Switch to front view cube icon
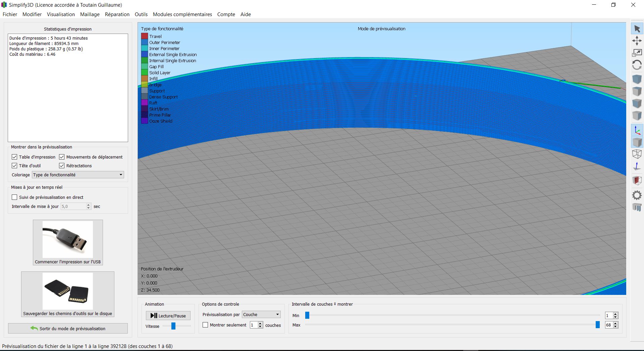 coord(637,103)
